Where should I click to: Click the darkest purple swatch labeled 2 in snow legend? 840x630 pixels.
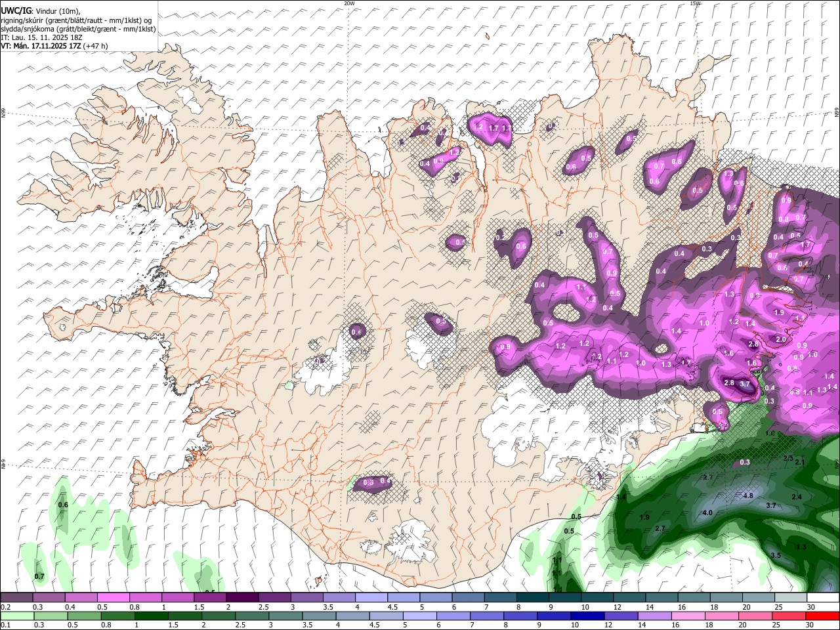(x=241, y=598)
